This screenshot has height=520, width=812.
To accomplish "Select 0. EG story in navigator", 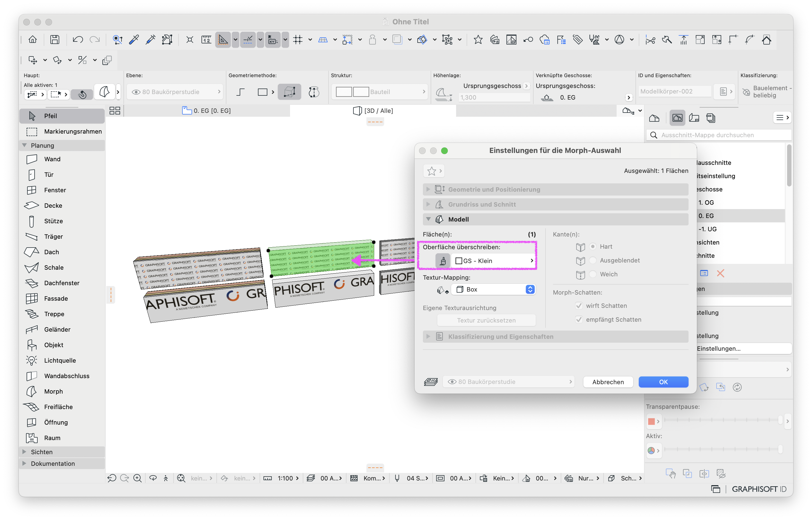I will pyautogui.click(x=706, y=216).
